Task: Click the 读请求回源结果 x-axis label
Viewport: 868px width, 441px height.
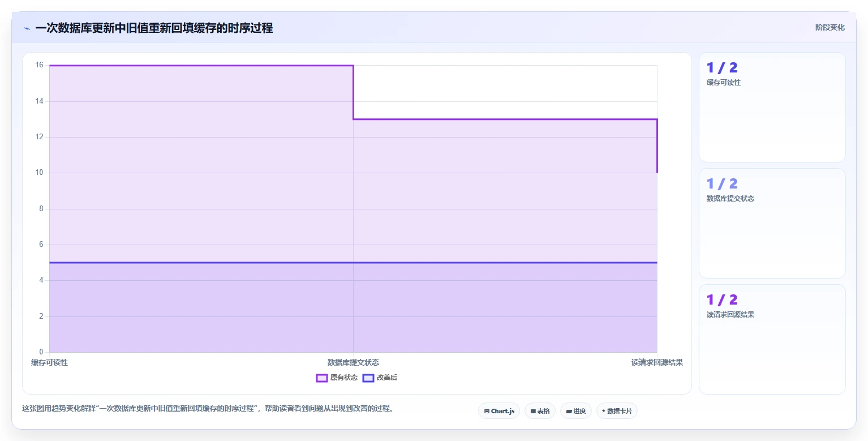Action: pyautogui.click(x=657, y=362)
